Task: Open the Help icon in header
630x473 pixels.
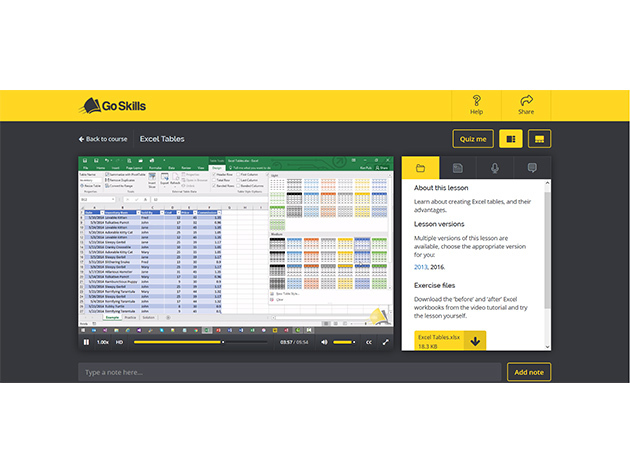Action: (477, 105)
